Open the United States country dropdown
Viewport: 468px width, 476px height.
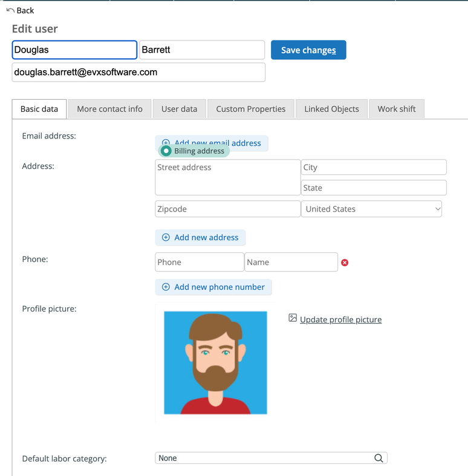coord(371,209)
